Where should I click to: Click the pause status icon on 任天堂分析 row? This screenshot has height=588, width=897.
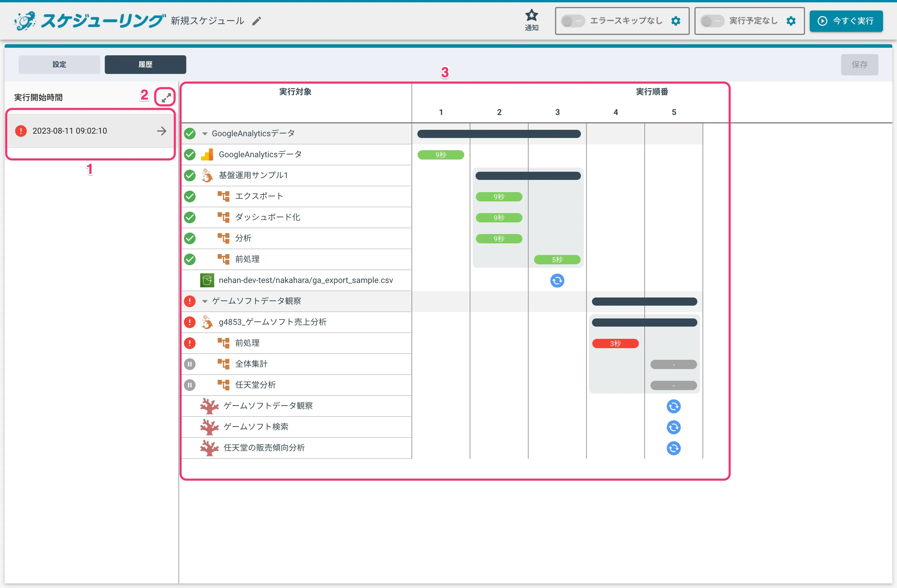(189, 385)
